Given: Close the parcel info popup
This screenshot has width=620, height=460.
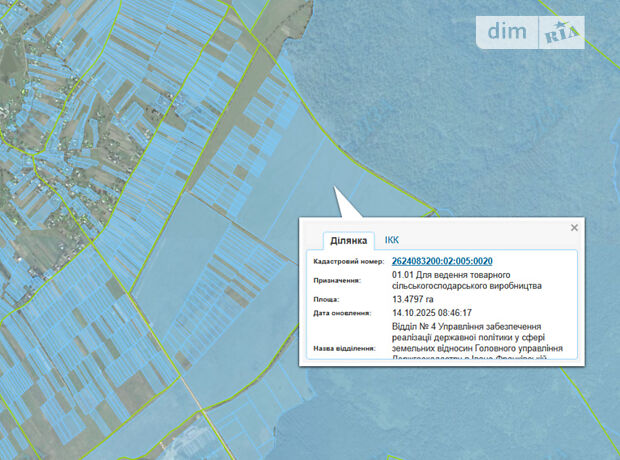Looking at the screenshot, I should tap(574, 228).
